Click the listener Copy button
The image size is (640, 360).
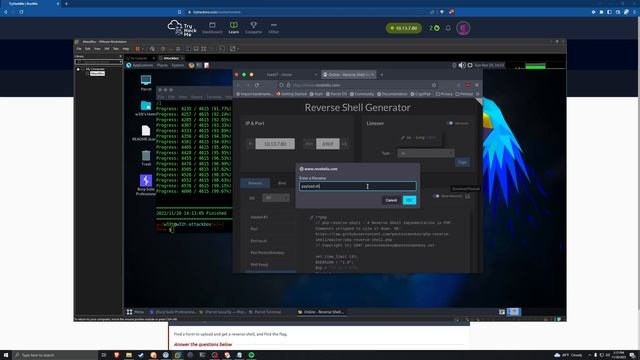click(x=462, y=162)
